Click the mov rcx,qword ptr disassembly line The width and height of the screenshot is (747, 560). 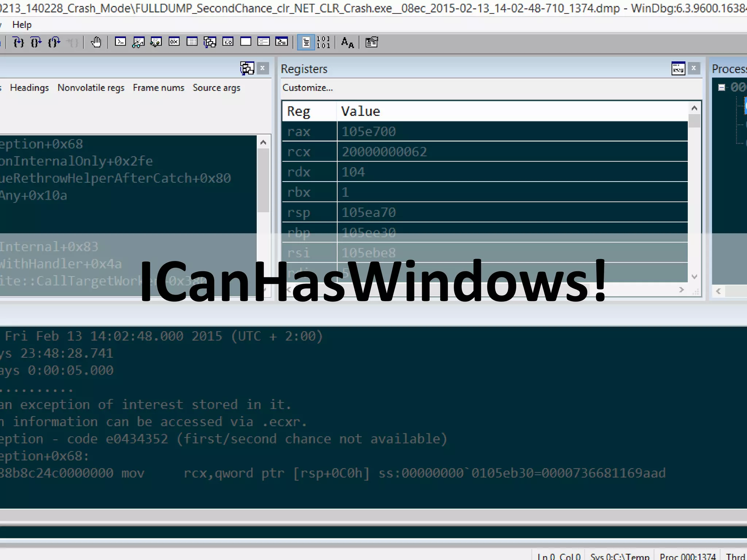pyautogui.click(x=333, y=473)
